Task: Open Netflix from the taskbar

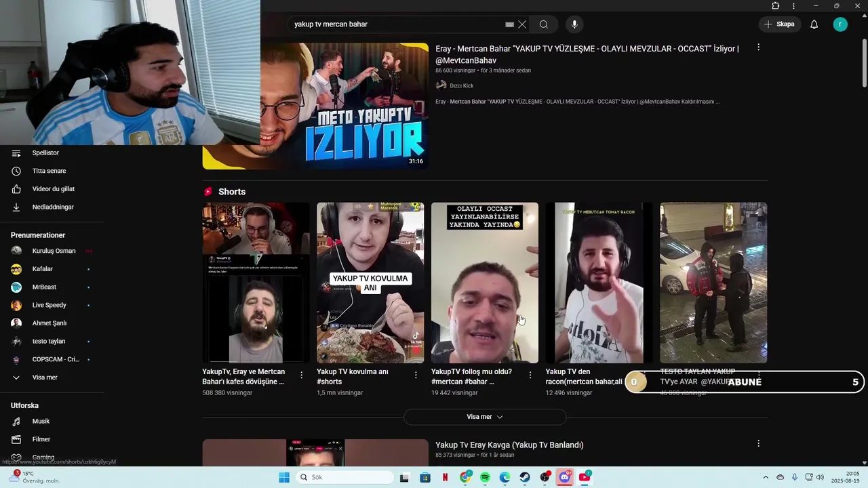Action: tap(446, 477)
